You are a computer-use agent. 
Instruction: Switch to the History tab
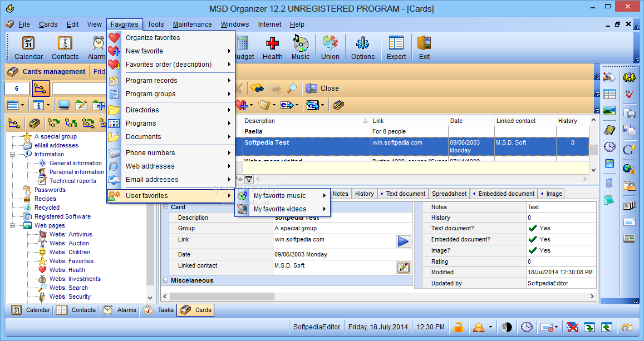[x=365, y=194]
